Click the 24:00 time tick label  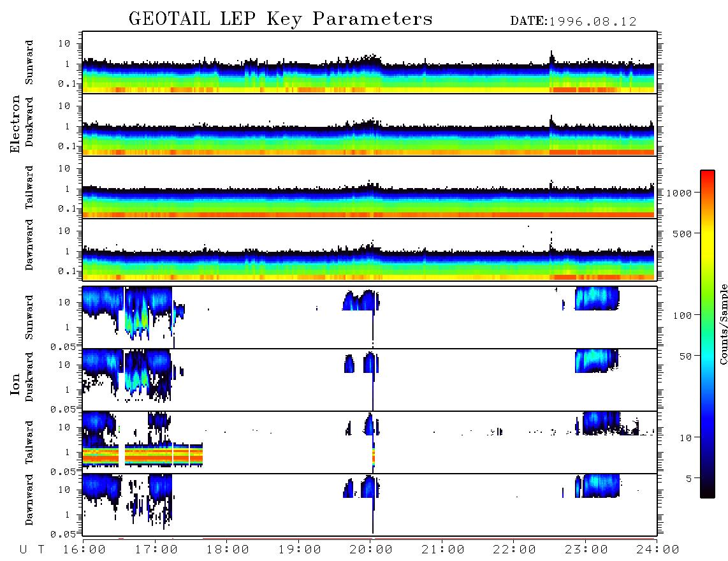[x=658, y=550]
